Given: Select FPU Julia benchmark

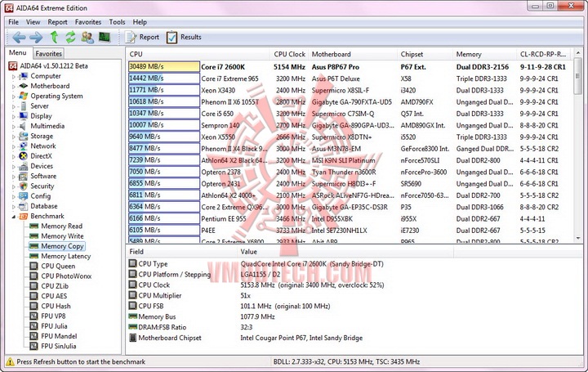Looking at the screenshot, I should [x=54, y=326].
